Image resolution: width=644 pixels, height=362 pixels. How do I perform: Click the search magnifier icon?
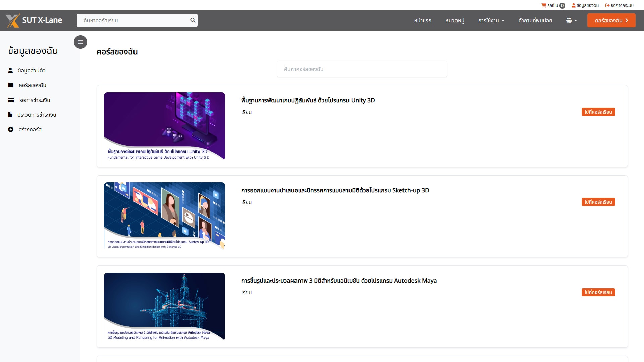click(x=193, y=20)
